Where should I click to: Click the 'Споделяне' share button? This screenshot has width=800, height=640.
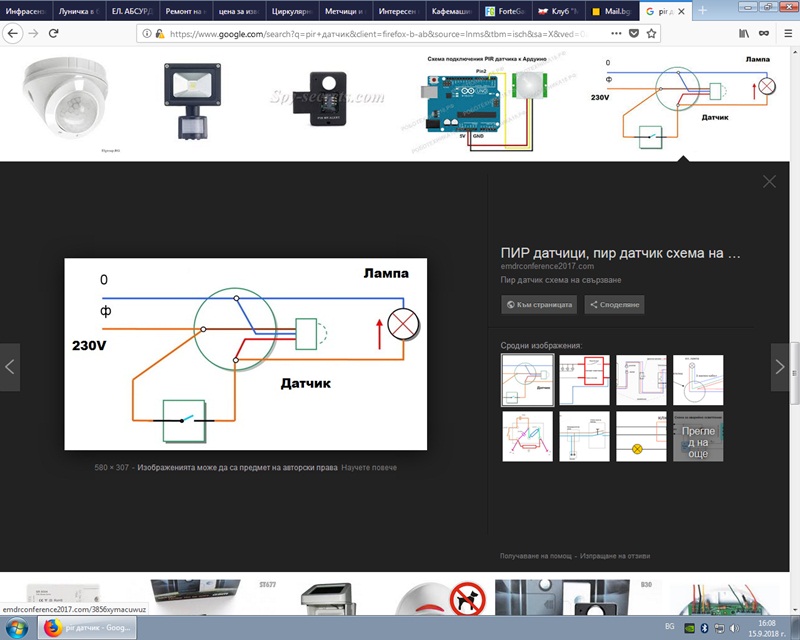[615, 304]
